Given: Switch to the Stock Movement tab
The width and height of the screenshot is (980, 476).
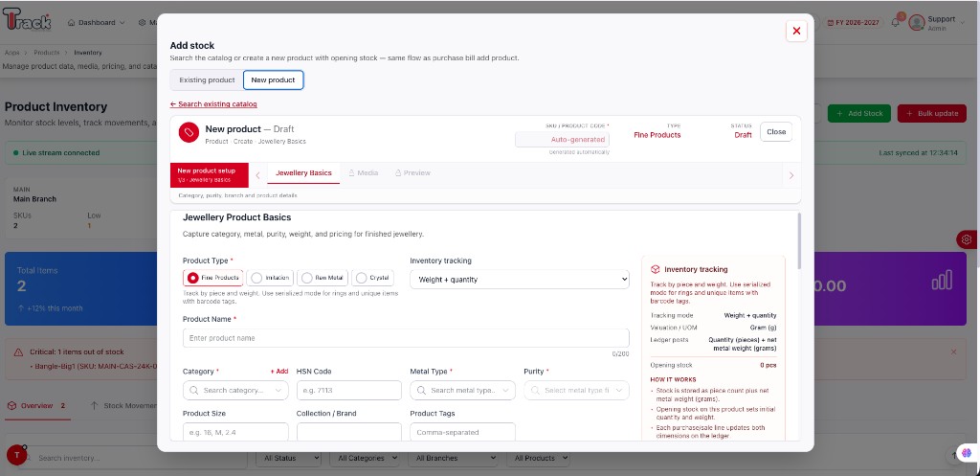Looking at the screenshot, I should (x=123, y=406).
